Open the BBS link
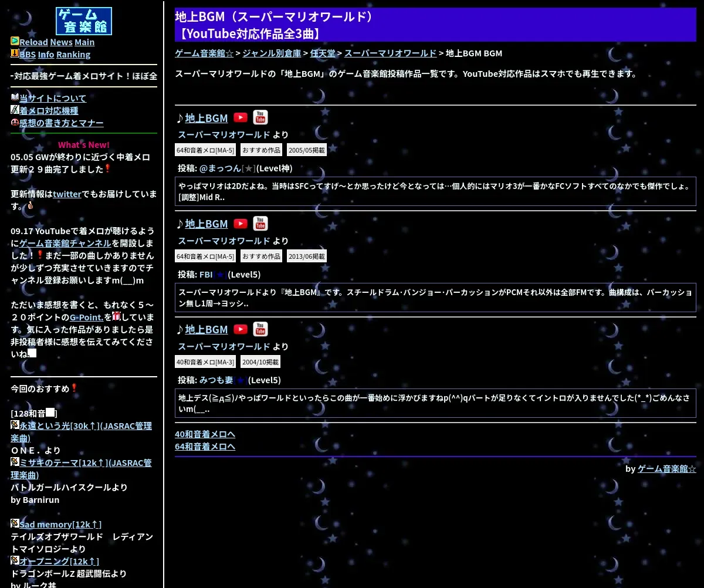Image resolution: width=704 pixels, height=588 pixels. (28, 55)
